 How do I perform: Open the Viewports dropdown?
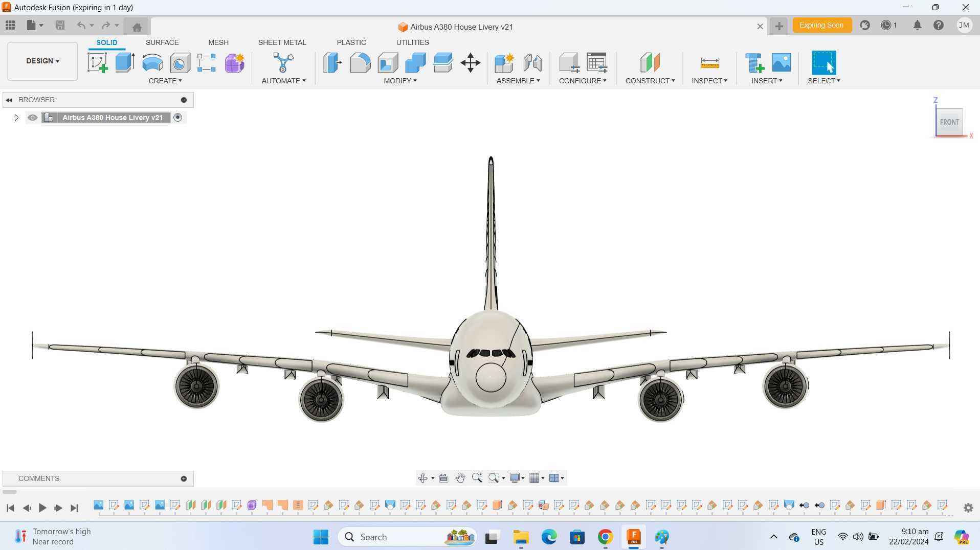pyautogui.click(x=556, y=478)
